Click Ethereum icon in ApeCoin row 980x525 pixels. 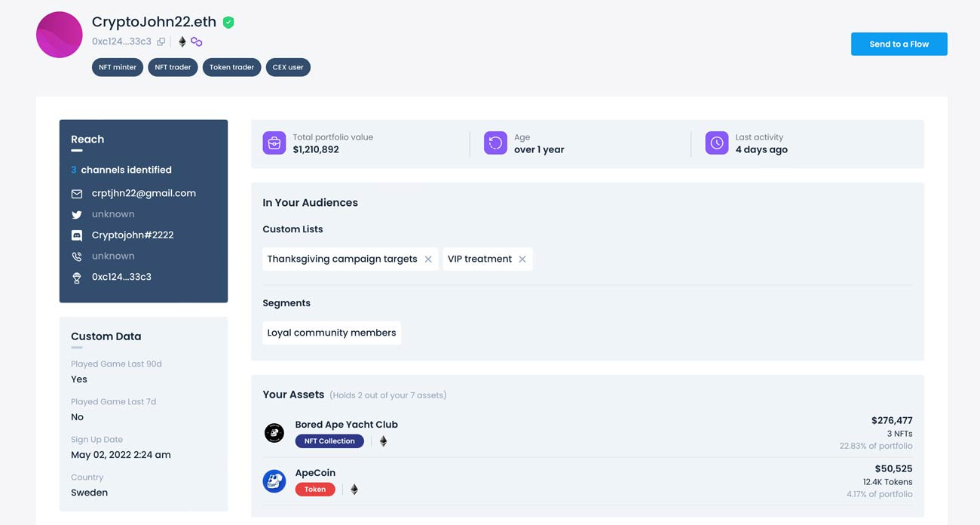(354, 490)
